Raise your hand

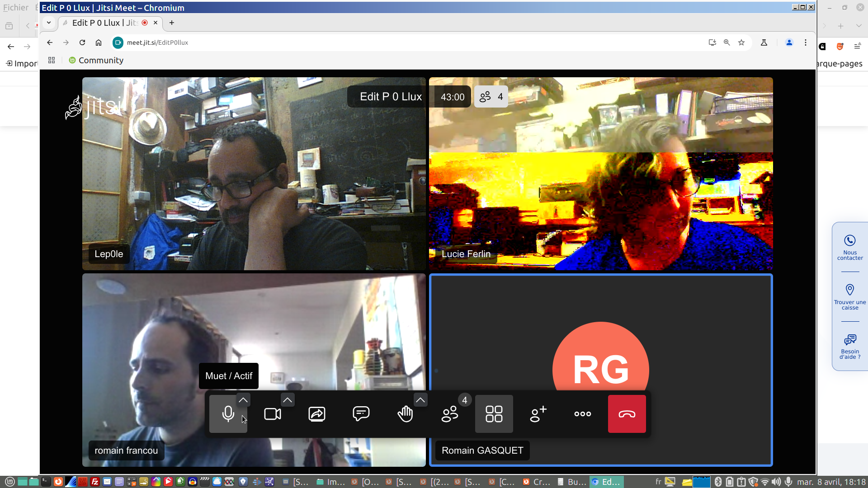(x=405, y=414)
